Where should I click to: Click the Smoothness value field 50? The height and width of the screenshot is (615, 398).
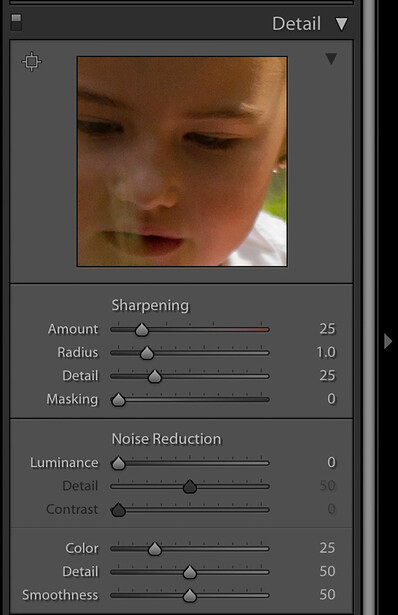[x=327, y=595]
